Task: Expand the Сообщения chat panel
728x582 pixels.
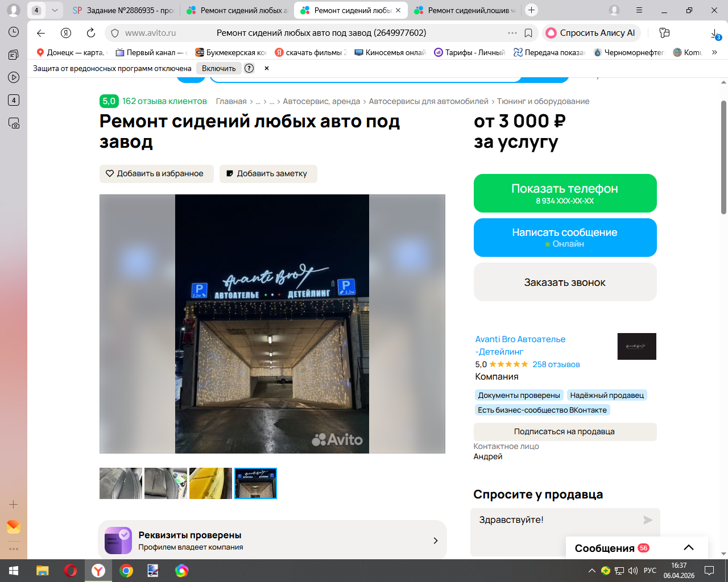Action: point(689,548)
